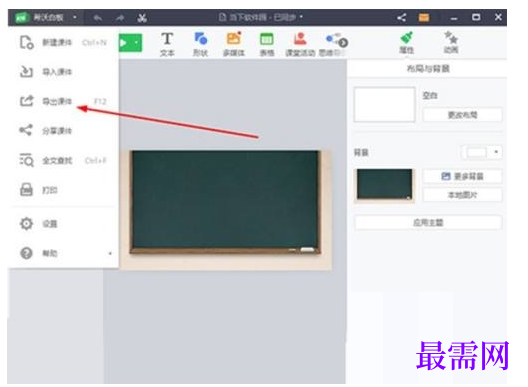Viewport: 528px width, 387px height.
Task: Choose 导出课件 from the menu
Action: (63, 101)
